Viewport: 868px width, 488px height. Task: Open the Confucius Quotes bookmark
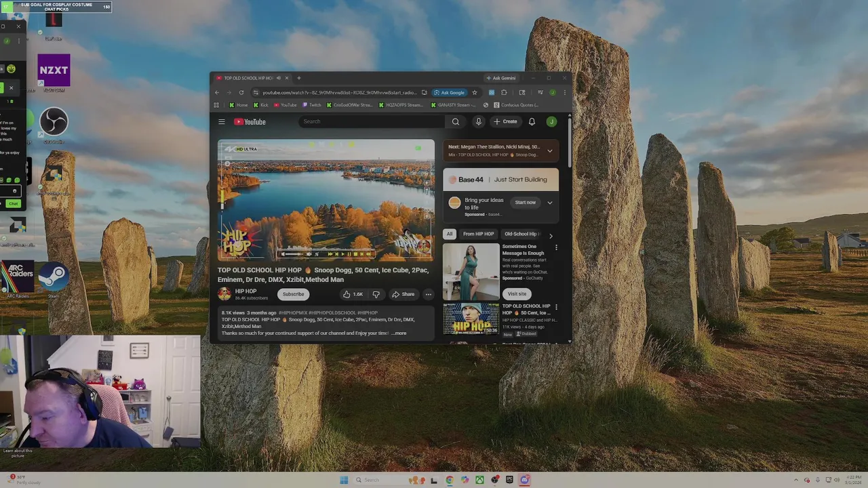click(516, 105)
